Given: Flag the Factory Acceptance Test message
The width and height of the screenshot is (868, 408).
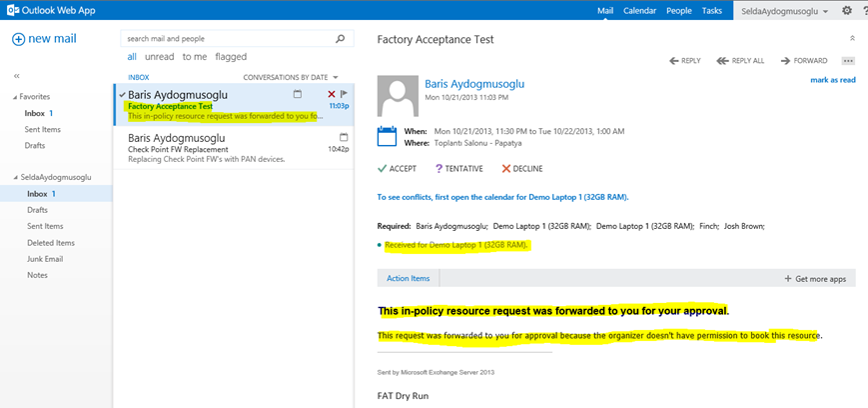Looking at the screenshot, I should click(x=344, y=94).
